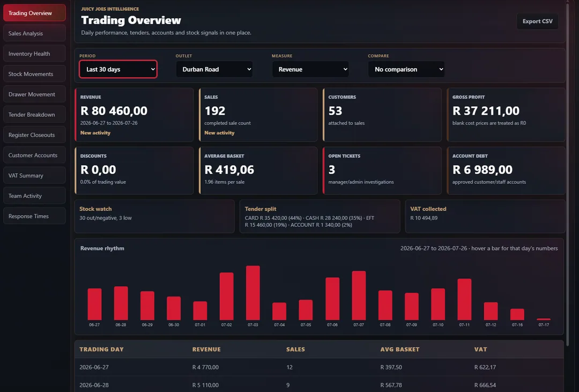Click the Discounts R 0,00 card
This screenshot has height=392, width=579.
[x=134, y=171]
